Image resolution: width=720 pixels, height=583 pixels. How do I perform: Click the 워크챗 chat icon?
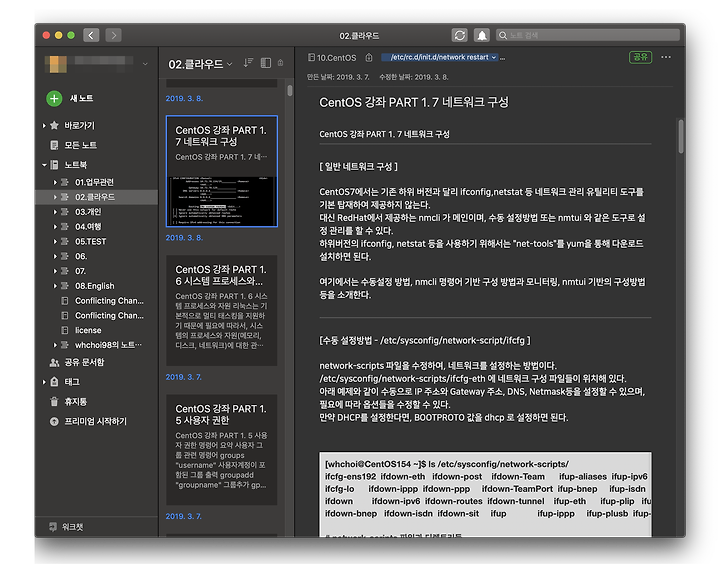[x=53, y=527]
